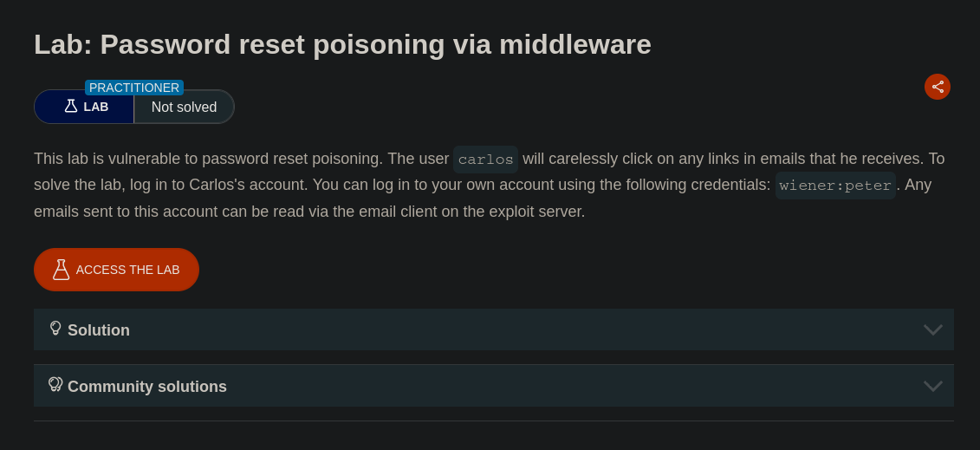Click the lab title heading
Screen dimensions: 980x450
click(x=342, y=44)
